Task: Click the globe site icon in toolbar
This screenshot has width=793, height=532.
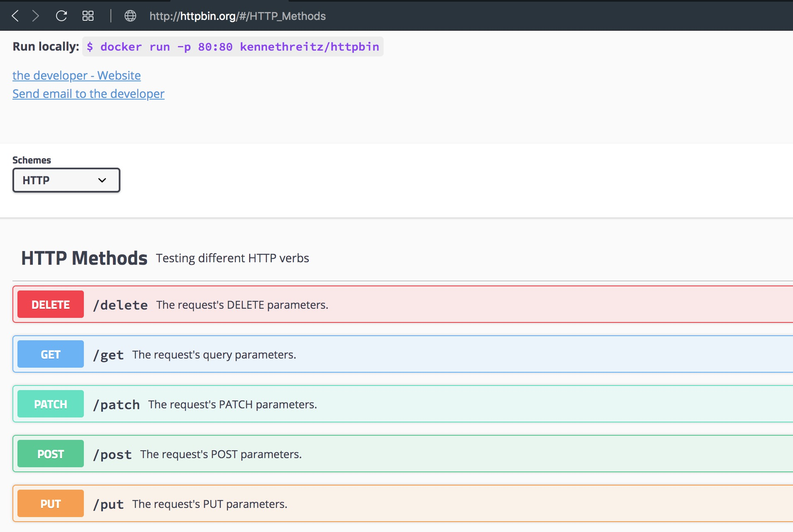Action: tap(130, 16)
